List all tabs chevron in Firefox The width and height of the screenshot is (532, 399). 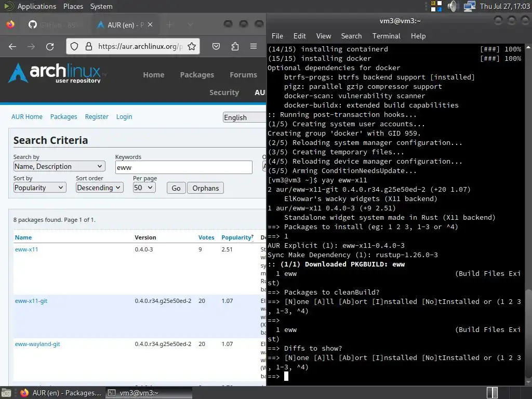coord(190,25)
